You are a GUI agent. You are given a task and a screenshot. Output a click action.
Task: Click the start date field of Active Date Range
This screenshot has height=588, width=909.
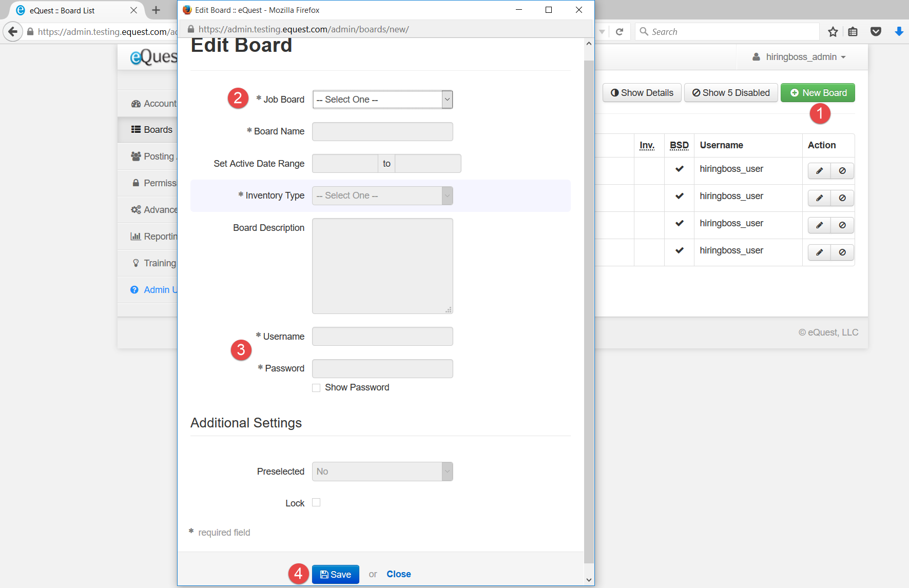click(x=345, y=164)
